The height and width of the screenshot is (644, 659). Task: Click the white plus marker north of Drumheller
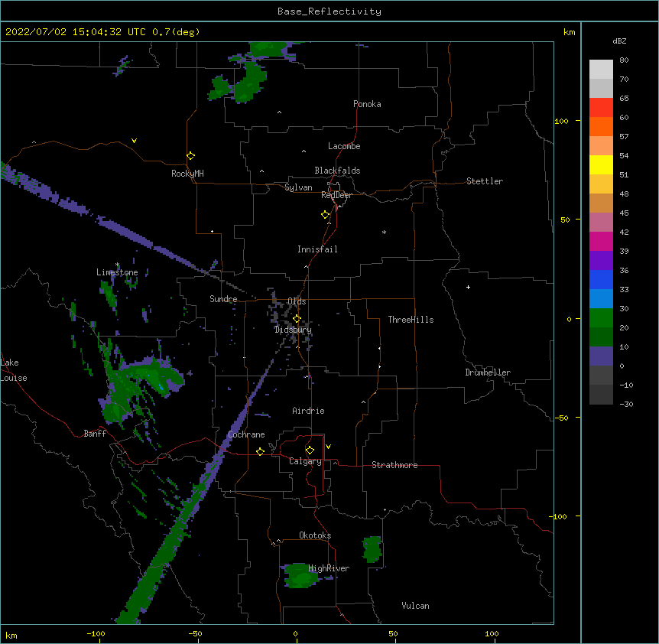[468, 287]
